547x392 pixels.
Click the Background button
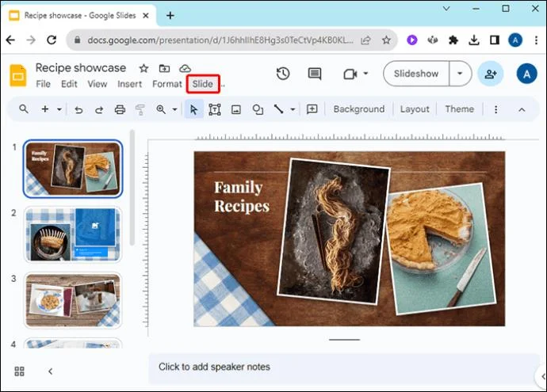359,109
